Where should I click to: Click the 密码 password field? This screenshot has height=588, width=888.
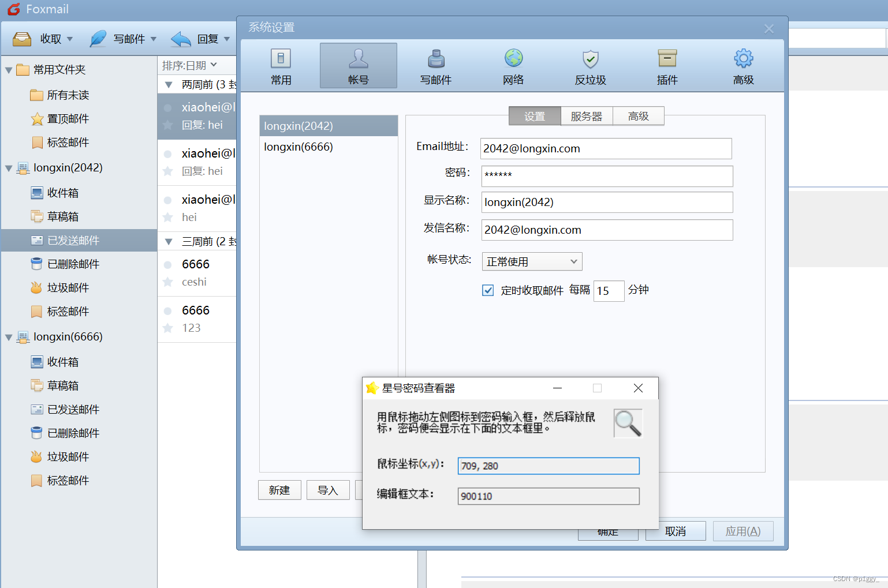(607, 176)
